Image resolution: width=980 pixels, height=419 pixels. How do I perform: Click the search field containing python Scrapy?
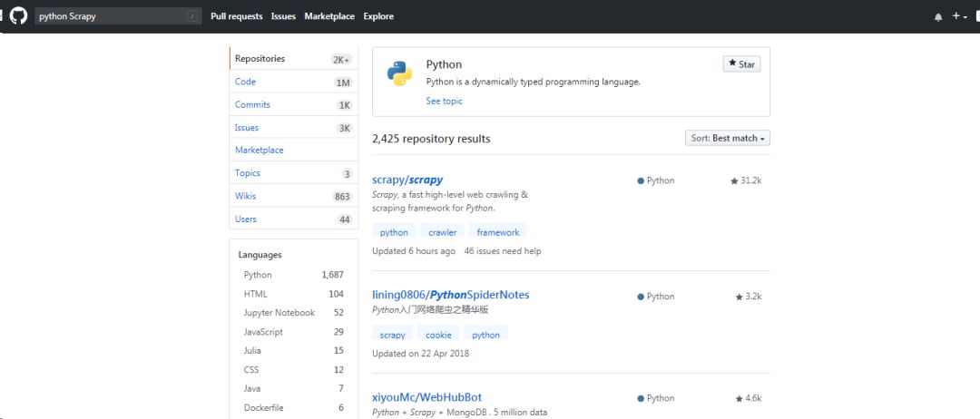point(118,16)
